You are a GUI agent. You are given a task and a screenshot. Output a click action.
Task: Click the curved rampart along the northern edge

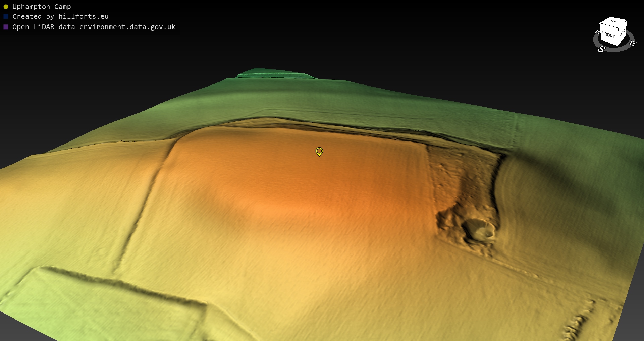click(x=335, y=124)
